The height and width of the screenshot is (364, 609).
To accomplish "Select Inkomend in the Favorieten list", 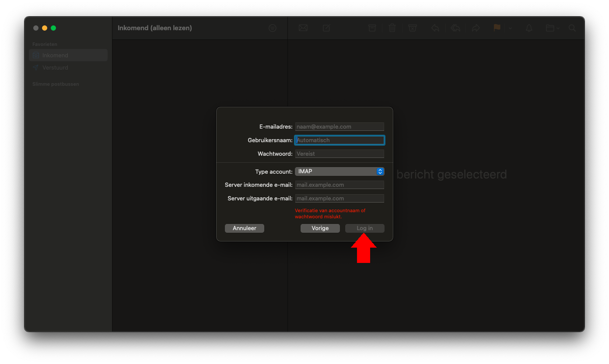I will point(54,55).
